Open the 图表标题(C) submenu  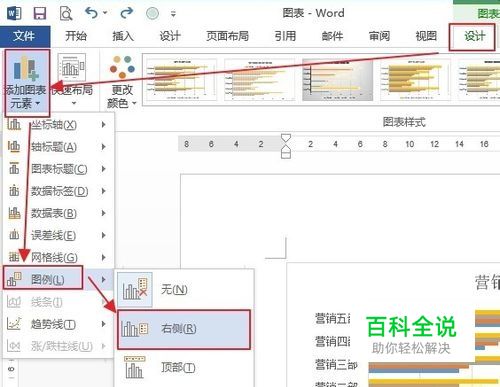point(59,169)
